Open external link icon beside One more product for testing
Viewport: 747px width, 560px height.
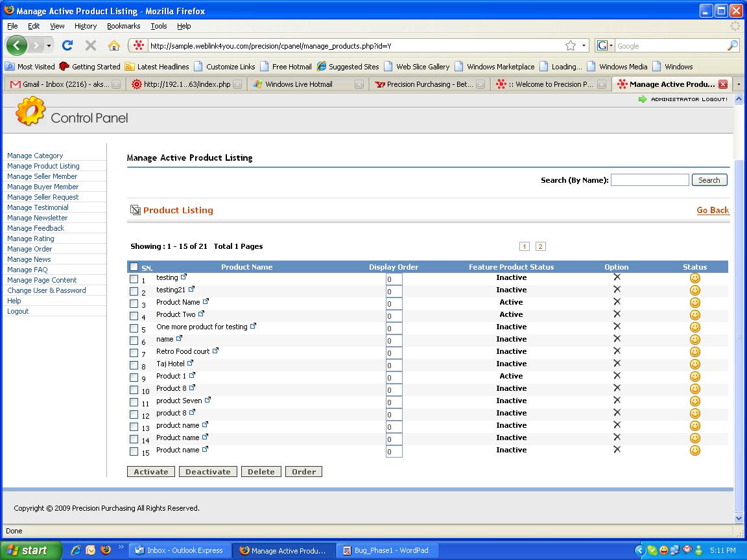[253, 326]
